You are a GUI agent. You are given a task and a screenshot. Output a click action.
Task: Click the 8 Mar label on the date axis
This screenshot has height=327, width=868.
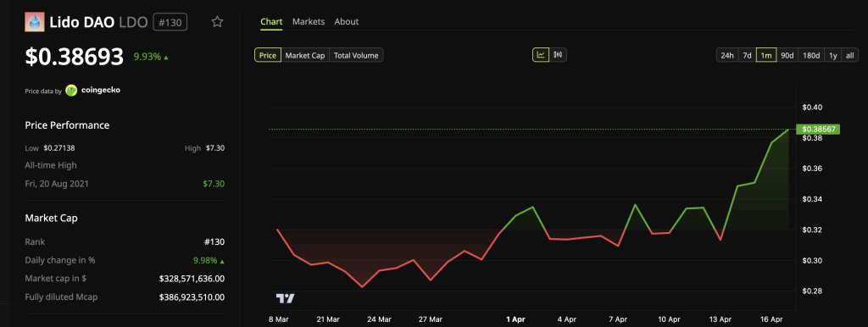tap(278, 319)
